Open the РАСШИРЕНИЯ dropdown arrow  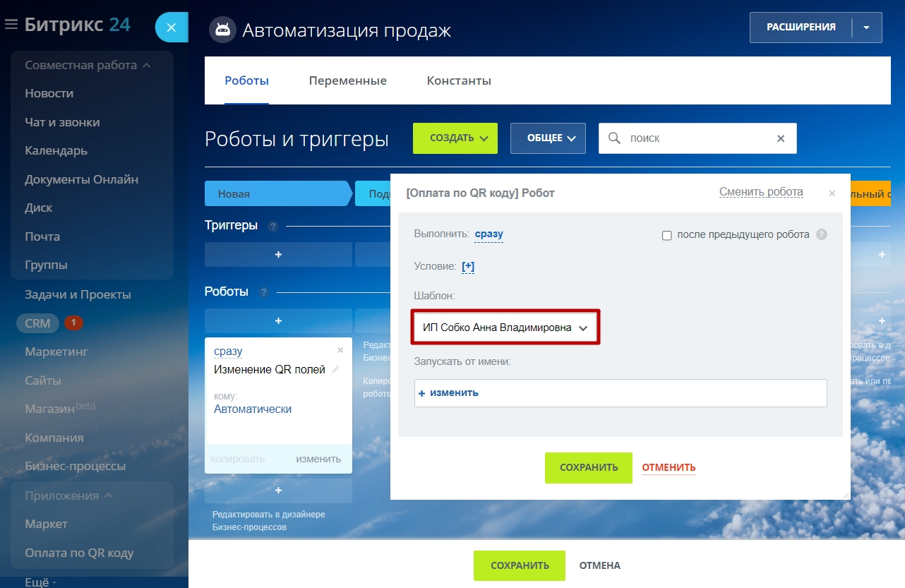coord(867,28)
